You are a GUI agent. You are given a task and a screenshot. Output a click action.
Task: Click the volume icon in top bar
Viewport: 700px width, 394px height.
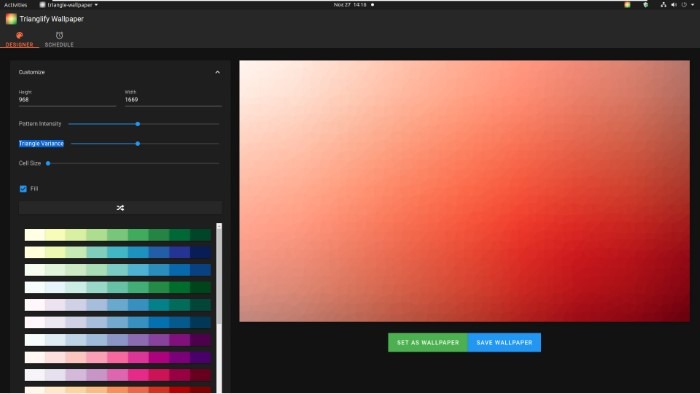coord(674,5)
